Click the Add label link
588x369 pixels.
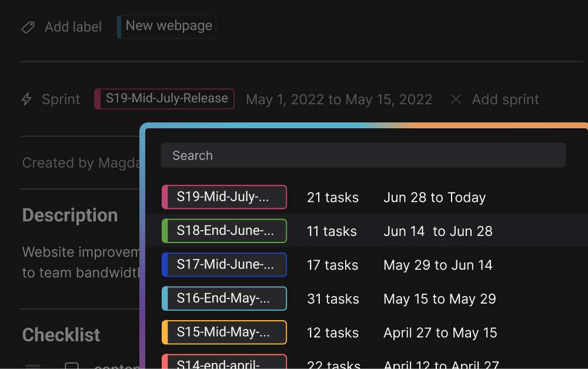point(72,27)
